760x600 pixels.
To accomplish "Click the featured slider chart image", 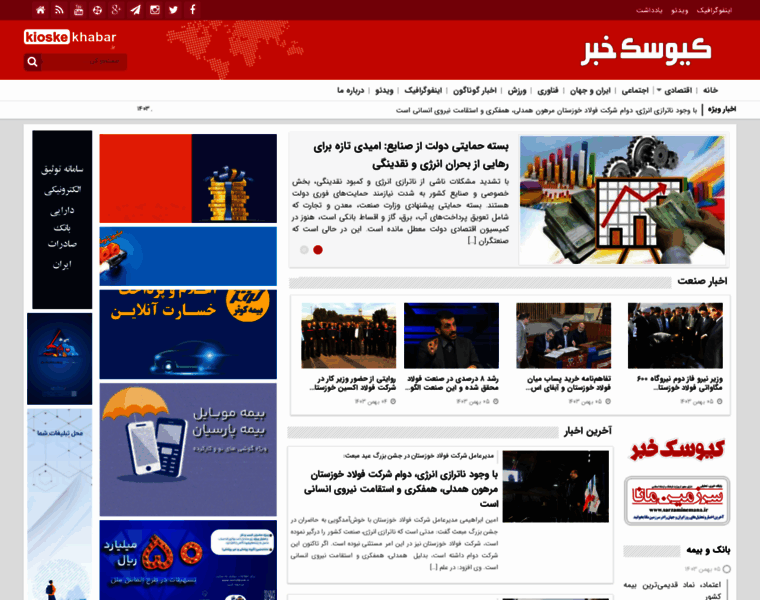I will point(622,200).
